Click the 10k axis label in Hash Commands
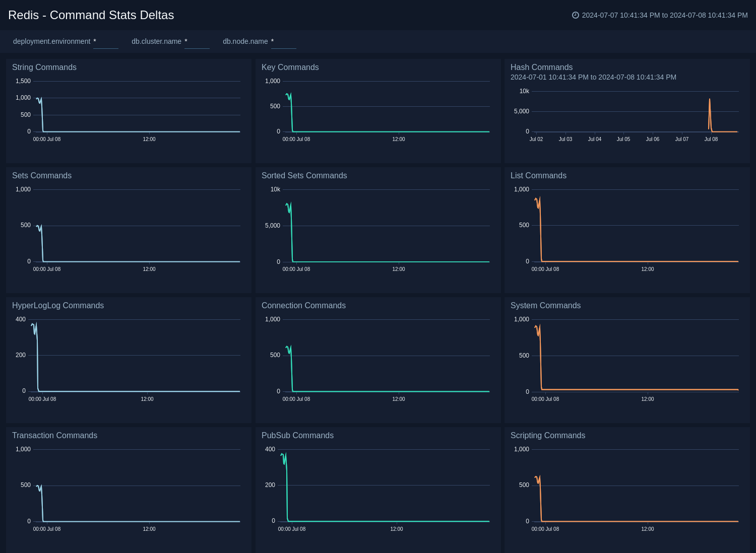 (524, 91)
